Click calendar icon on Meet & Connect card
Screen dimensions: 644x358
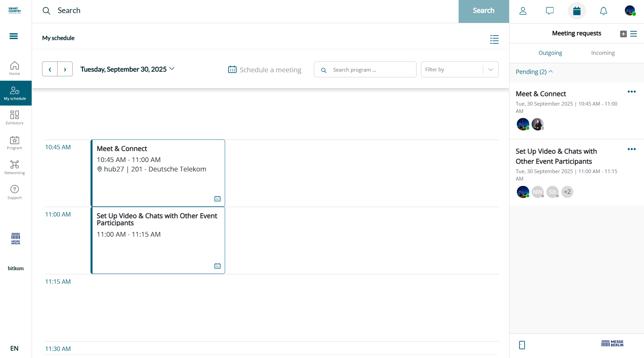[217, 199]
